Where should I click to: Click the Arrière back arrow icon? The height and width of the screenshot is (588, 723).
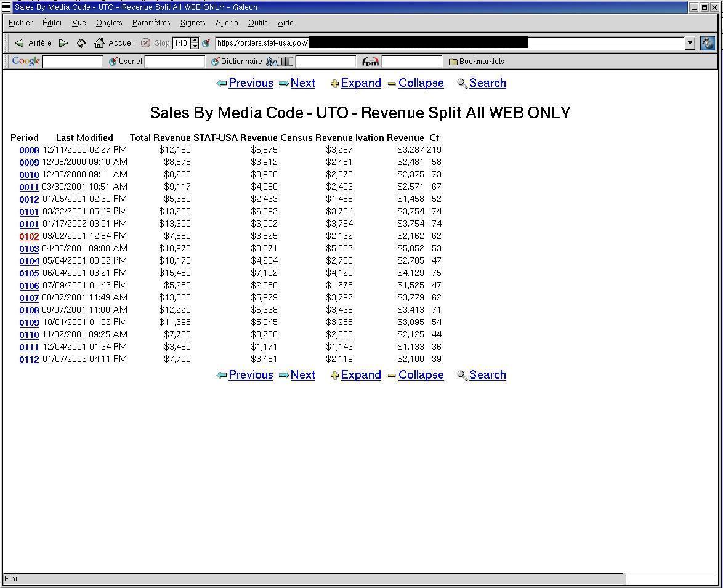click(19, 43)
